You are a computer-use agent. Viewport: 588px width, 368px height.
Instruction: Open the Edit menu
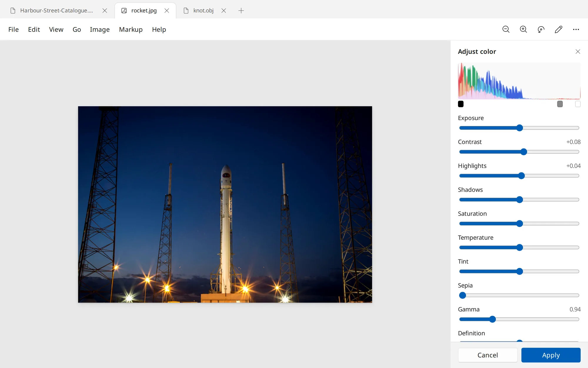(x=34, y=29)
